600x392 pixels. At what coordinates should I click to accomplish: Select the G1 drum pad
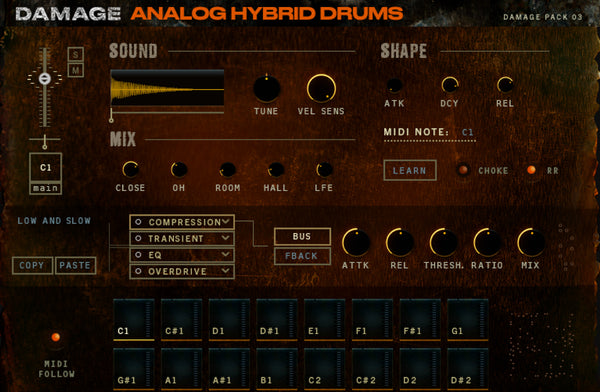tap(468, 320)
